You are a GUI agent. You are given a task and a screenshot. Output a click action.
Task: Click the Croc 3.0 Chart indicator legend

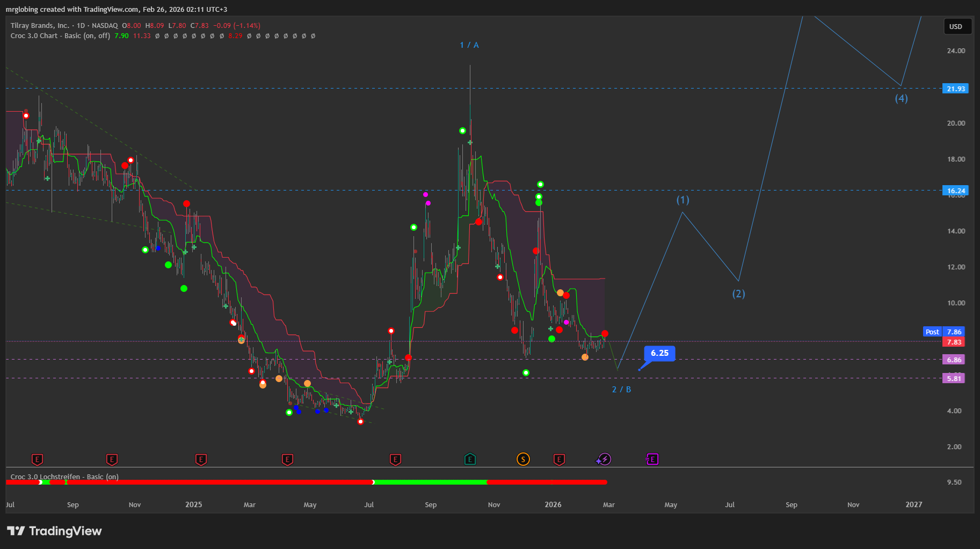point(60,36)
